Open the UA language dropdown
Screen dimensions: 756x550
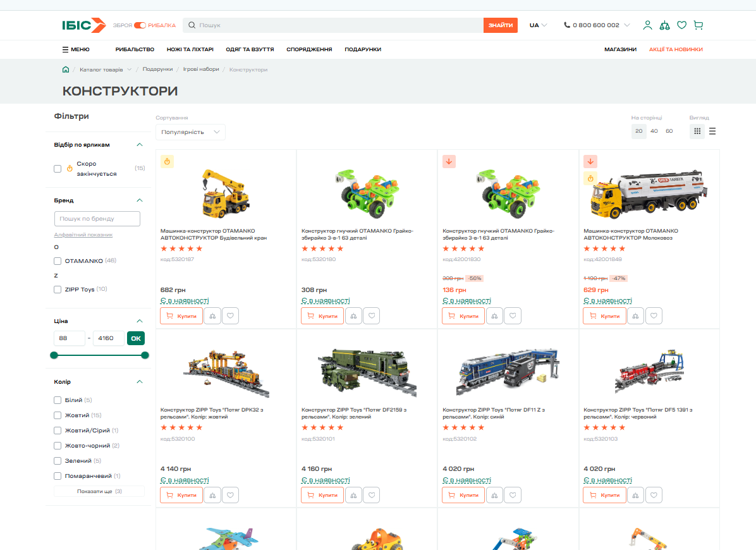coord(538,25)
